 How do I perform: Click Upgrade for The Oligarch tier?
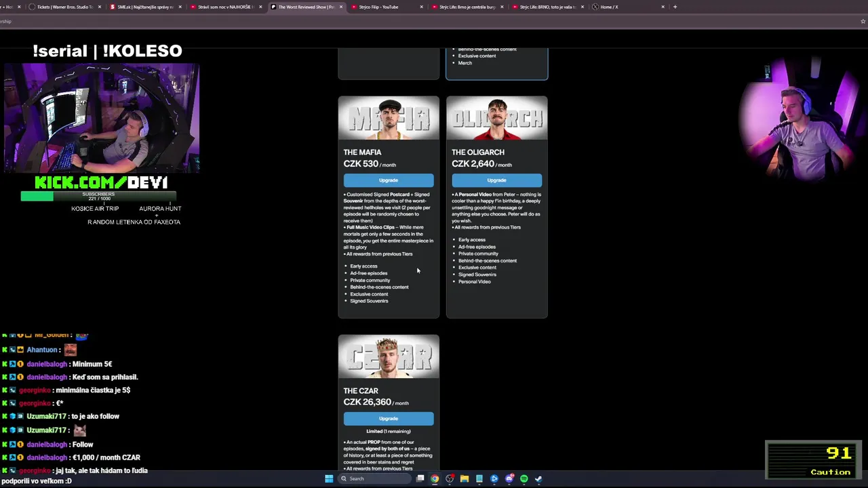click(496, 180)
